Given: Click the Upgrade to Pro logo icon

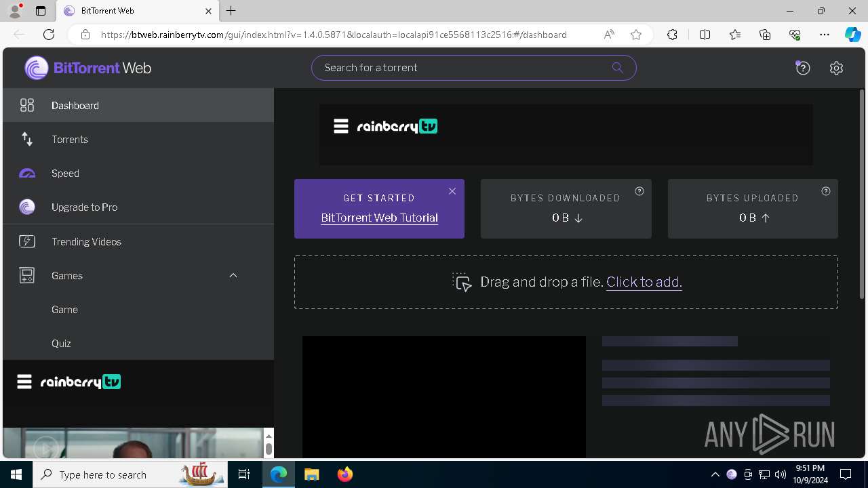Looking at the screenshot, I should pos(27,207).
